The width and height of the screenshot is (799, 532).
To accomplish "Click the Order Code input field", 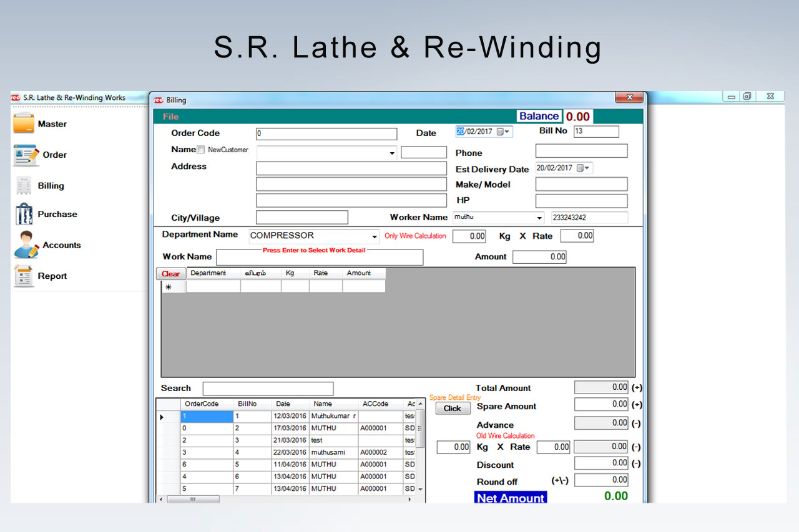I will (x=326, y=134).
